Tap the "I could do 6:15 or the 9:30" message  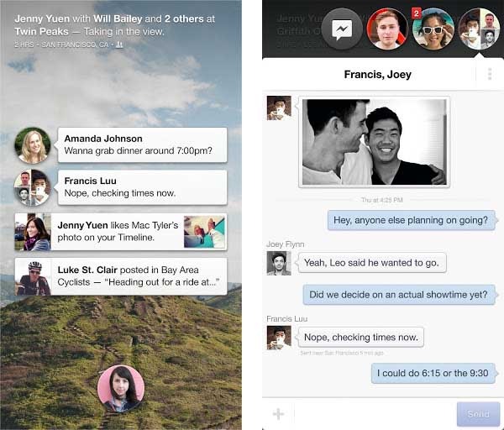pos(433,373)
